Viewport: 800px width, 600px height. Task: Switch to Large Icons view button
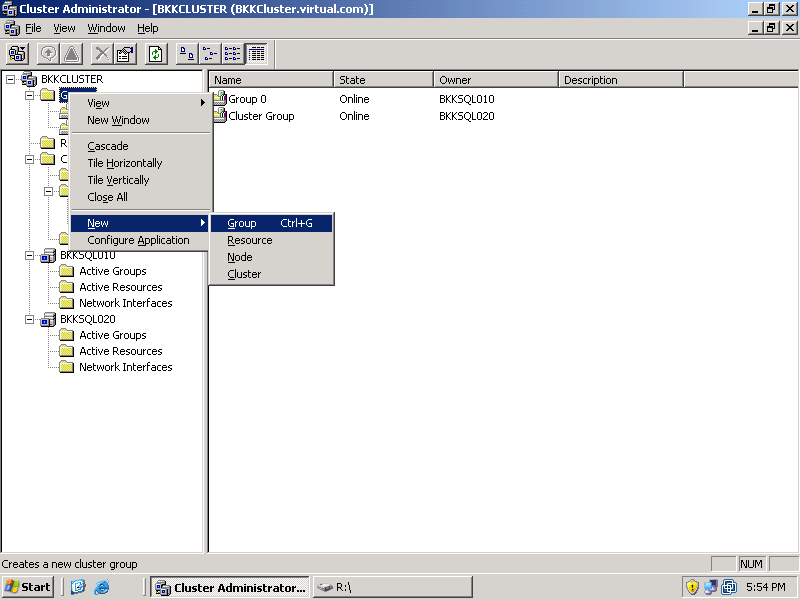click(187, 54)
